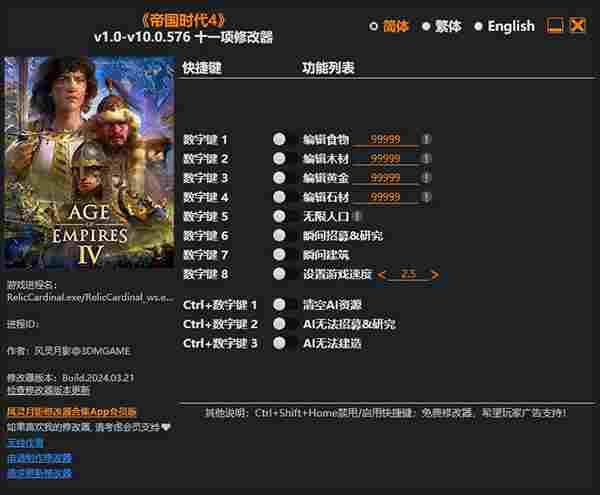Open info icon beside 编辑食物 value
Viewport: 600px width, 495px height.
pos(426,139)
